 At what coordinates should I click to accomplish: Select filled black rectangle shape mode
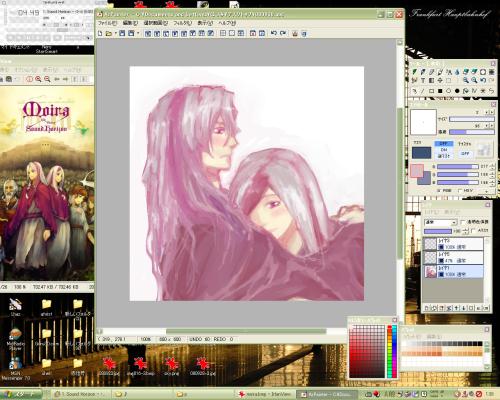pos(440,91)
